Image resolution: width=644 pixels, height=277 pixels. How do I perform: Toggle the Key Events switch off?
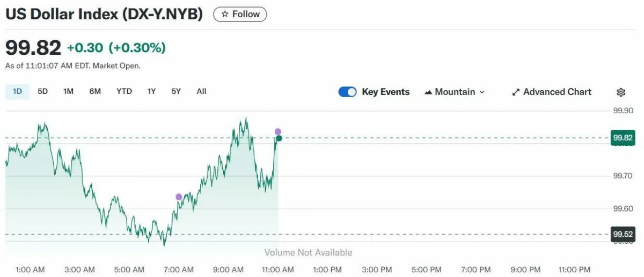pos(347,92)
